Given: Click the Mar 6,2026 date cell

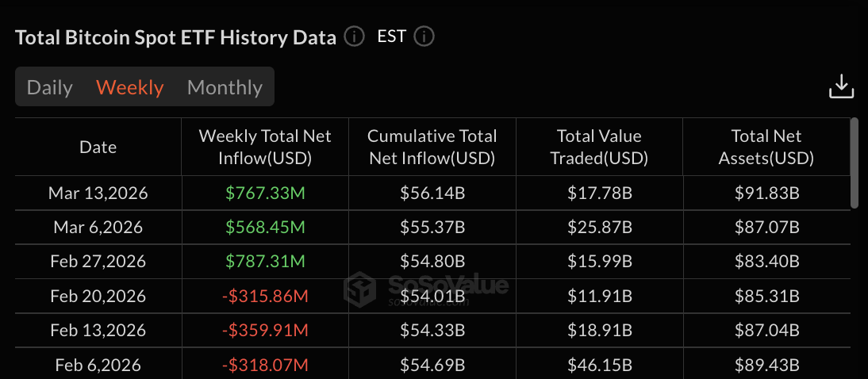Looking at the screenshot, I should [98, 227].
